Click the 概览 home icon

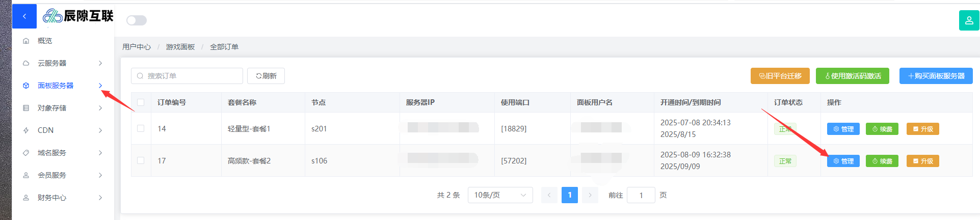coord(26,41)
